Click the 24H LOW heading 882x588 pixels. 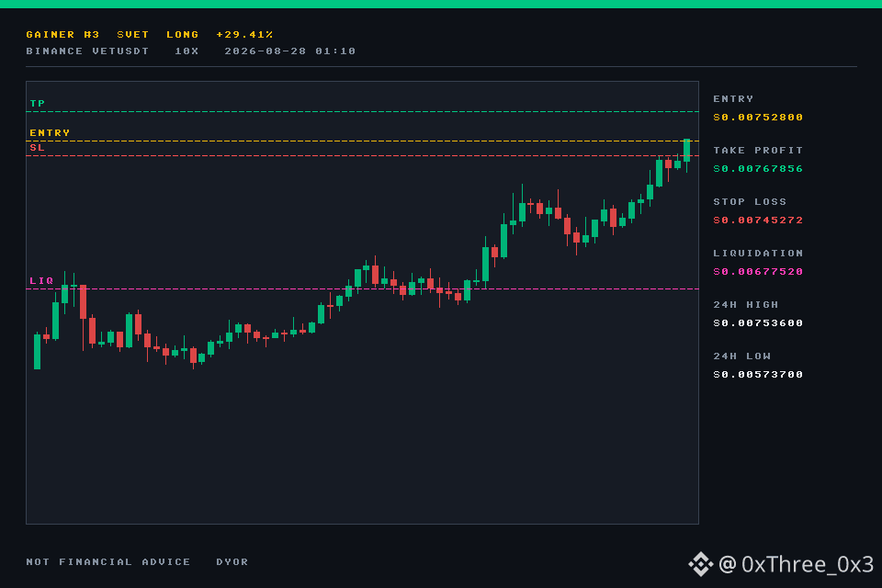pos(741,356)
